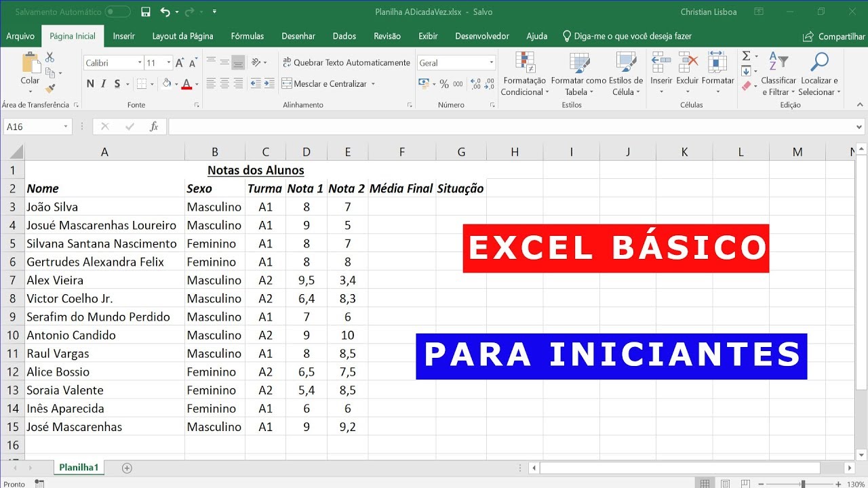Toggle the Salvamento Automático switch
The image size is (868, 488).
pyautogui.click(x=118, y=12)
